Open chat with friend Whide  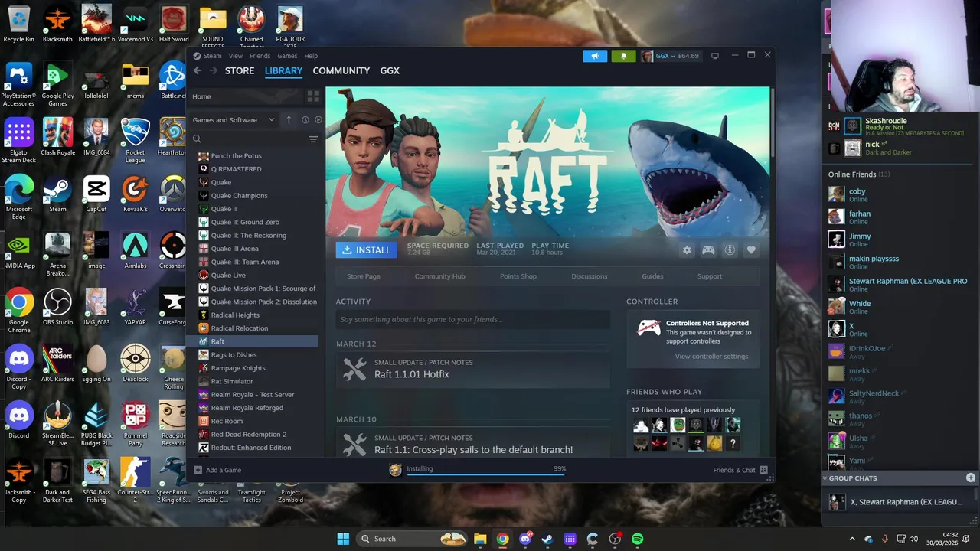pyautogui.click(x=900, y=307)
